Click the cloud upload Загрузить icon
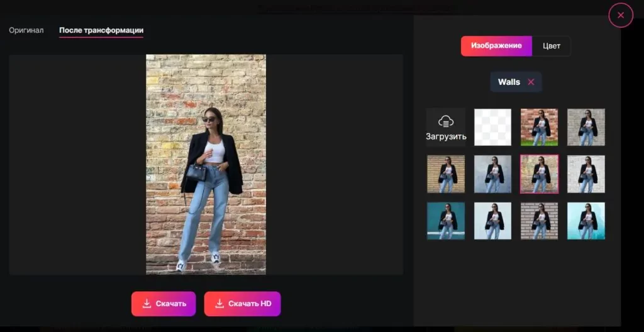Image resolution: width=644 pixels, height=332 pixels. (446, 121)
